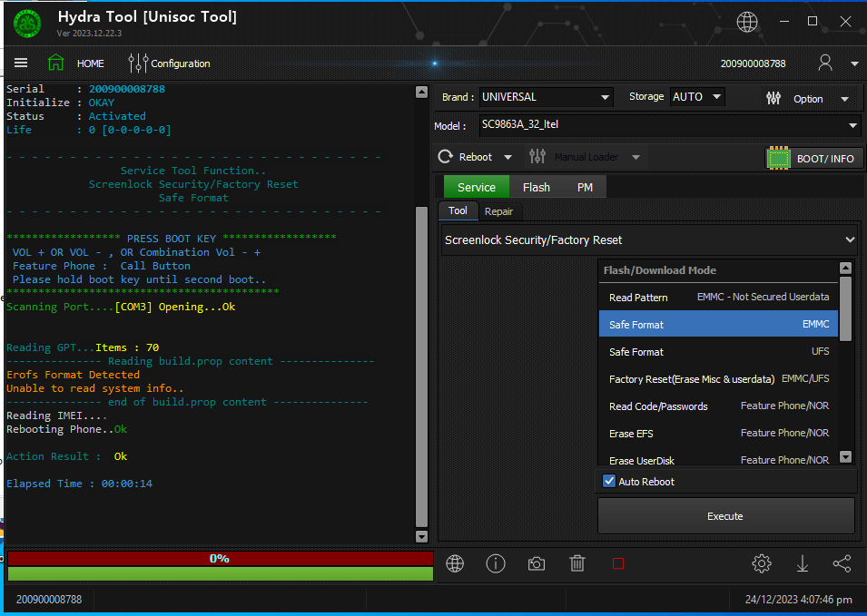Open Configuration sliders icon
The height and width of the screenshot is (616, 867).
[138, 63]
